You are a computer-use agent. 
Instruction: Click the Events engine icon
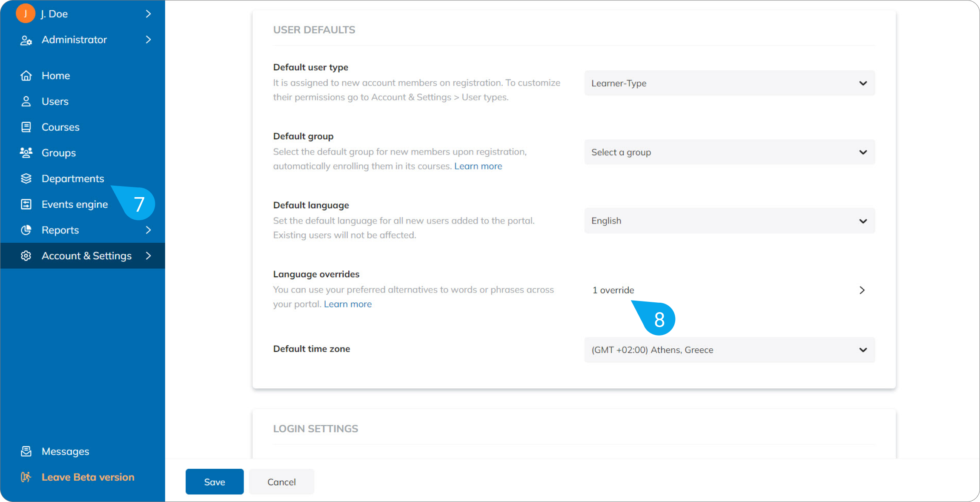pyautogui.click(x=26, y=204)
